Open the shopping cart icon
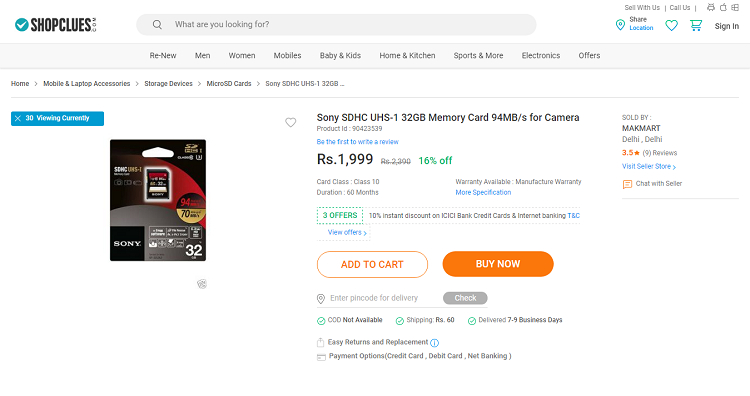This screenshot has height=396, width=750. point(696,25)
